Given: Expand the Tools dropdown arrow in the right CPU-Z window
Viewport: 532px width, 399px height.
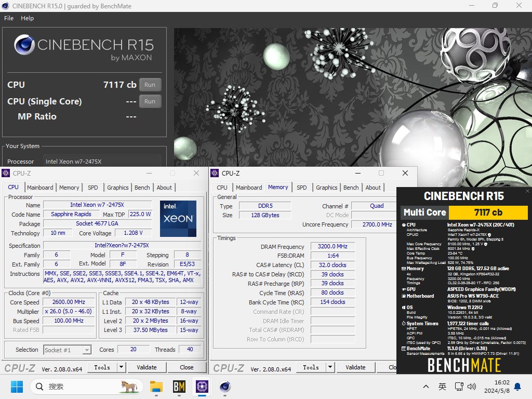Looking at the screenshot, I should coord(330,367).
